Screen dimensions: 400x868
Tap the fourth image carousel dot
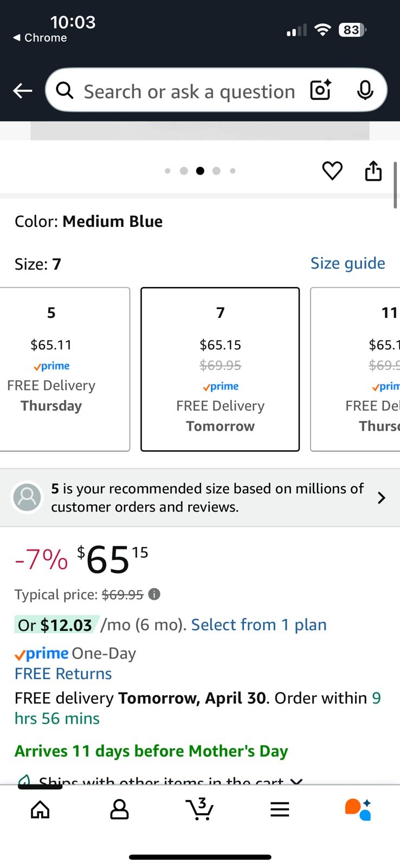(216, 171)
